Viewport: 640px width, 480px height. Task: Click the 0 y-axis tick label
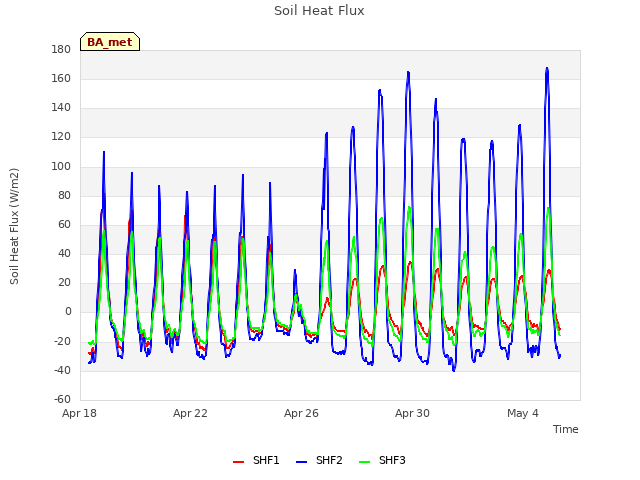click(68, 312)
